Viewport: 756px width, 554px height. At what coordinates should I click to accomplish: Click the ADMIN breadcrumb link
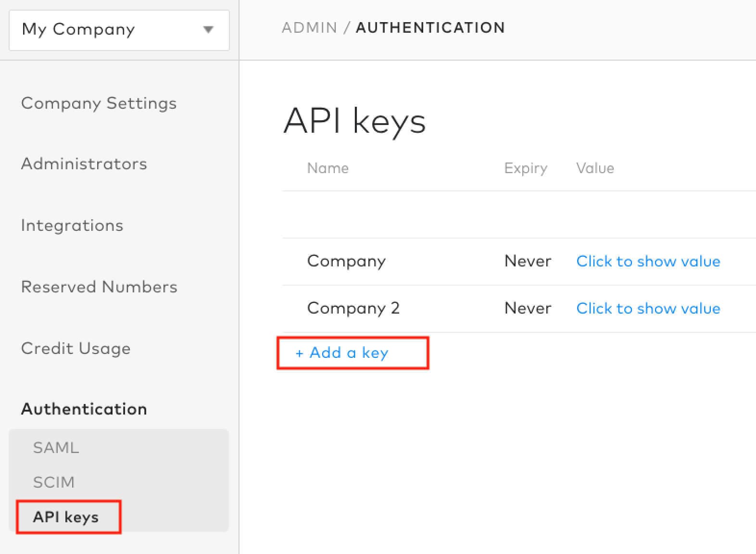point(309,28)
